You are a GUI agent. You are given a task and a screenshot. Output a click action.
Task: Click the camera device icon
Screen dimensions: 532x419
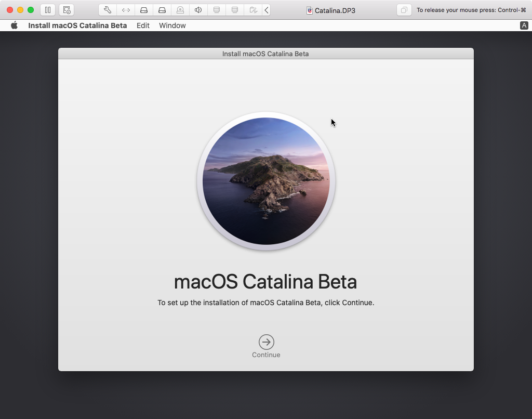click(180, 10)
